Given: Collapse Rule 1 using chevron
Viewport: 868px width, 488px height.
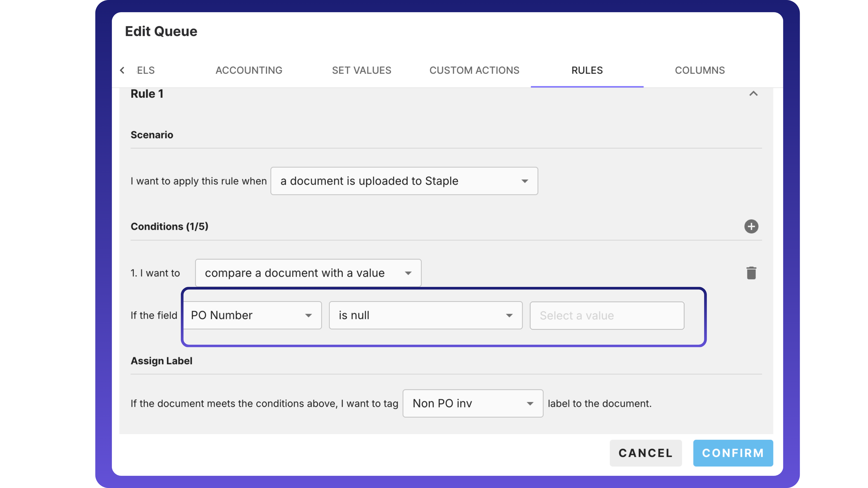Looking at the screenshot, I should pyautogui.click(x=753, y=94).
